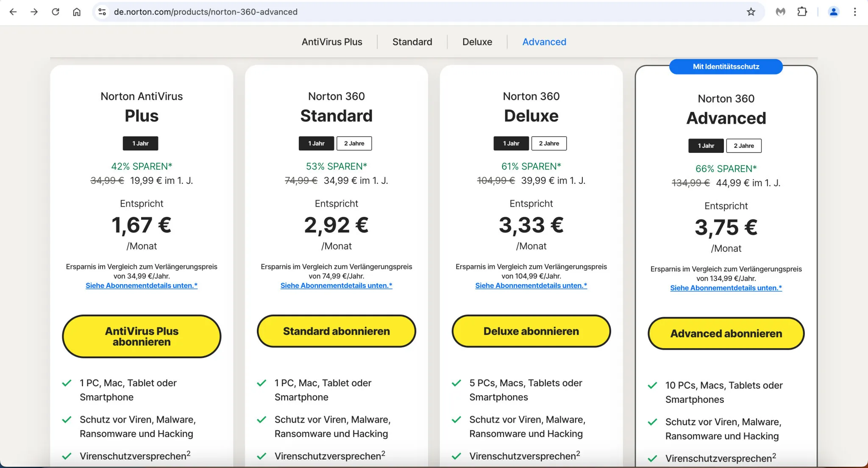Image resolution: width=868 pixels, height=468 pixels.
Task: Click the Standard abonnieren button
Action: [336, 331]
